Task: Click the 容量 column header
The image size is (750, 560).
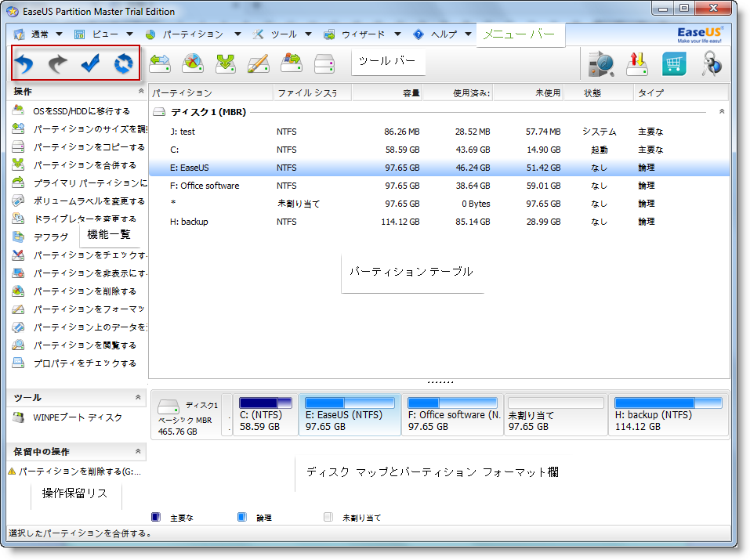Action: [x=386, y=93]
